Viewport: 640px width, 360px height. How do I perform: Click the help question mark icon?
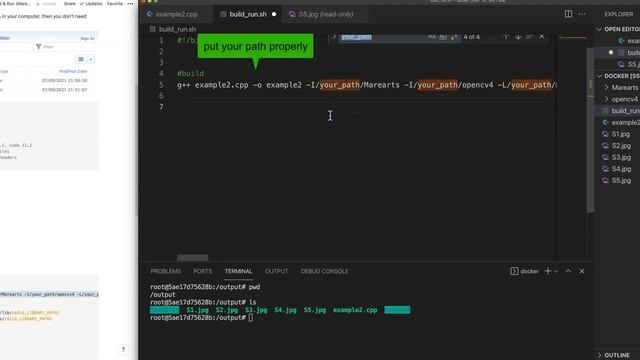click(123, 349)
